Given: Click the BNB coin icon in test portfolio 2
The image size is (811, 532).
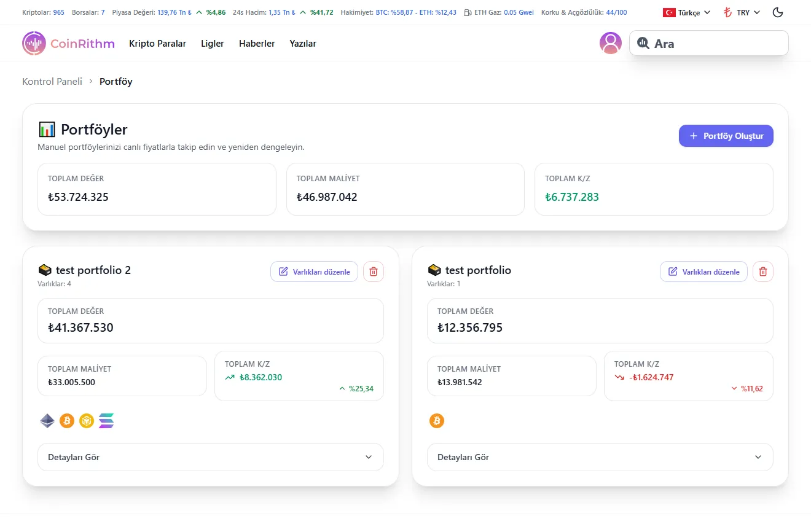Looking at the screenshot, I should click(87, 421).
